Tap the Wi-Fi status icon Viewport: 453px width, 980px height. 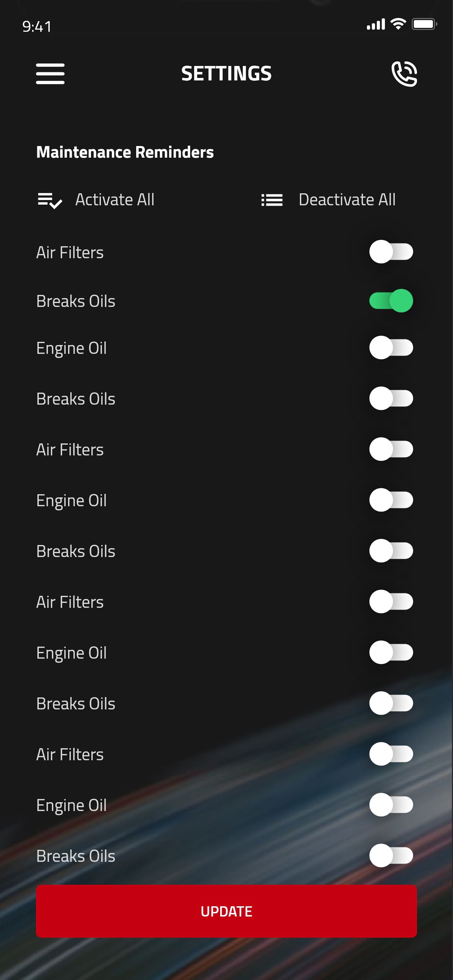[x=398, y=24]
